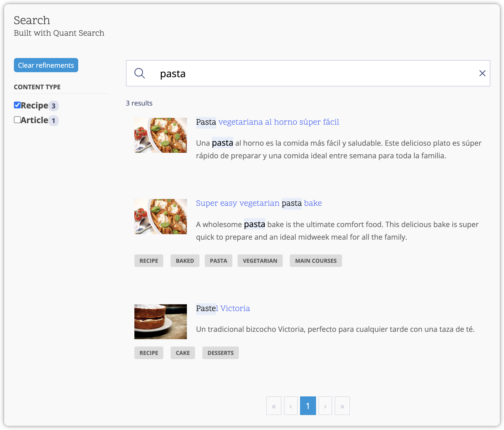
Task: Click the DESSERTS tag label
Action: tap(220, 352)
